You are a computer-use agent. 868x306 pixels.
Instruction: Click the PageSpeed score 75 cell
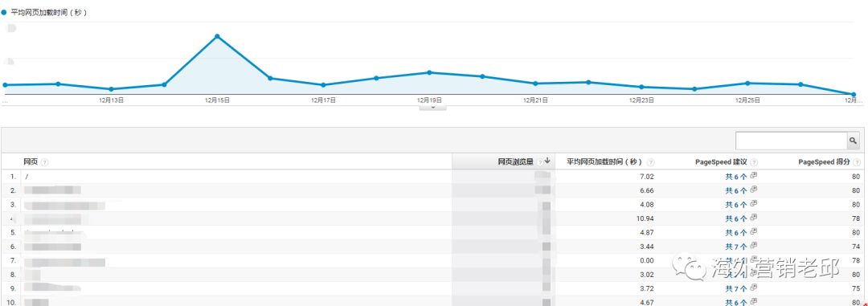click(x=857, y=289)
